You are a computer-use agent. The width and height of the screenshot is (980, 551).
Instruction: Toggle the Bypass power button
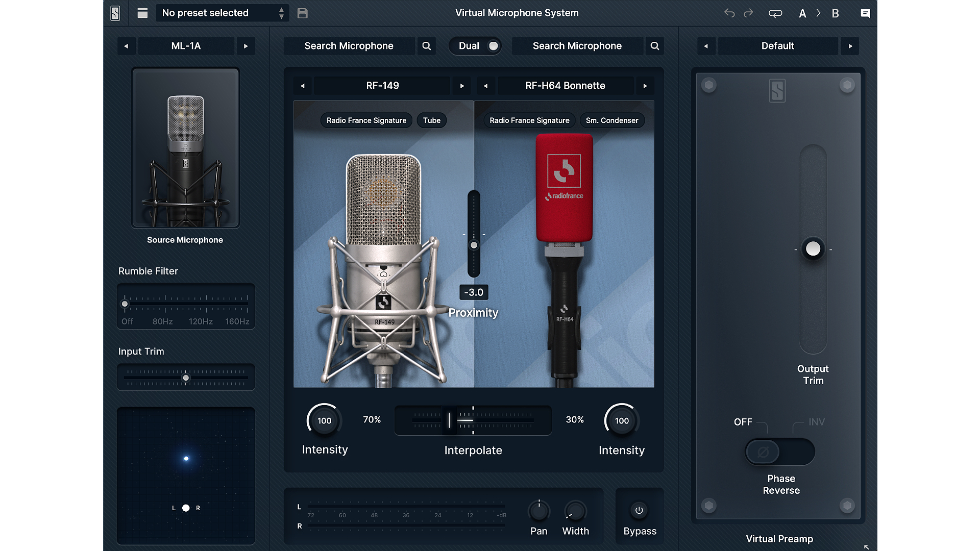pos(639,510)
